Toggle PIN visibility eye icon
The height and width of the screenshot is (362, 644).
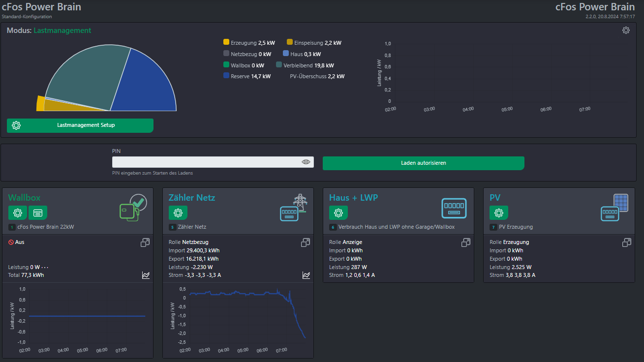coord(306,162)
